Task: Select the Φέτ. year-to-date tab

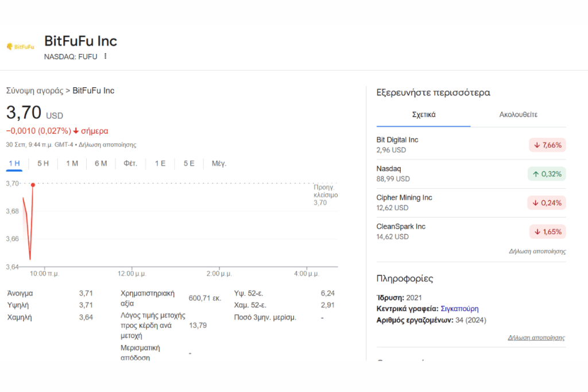Action: 130,164
